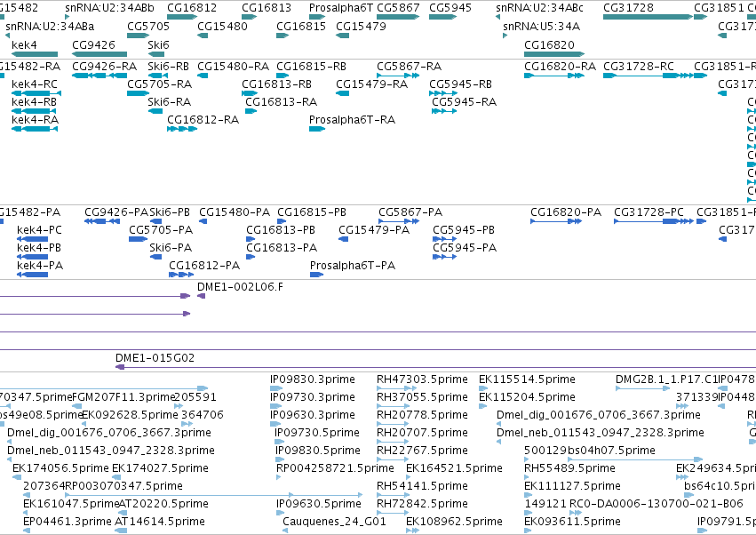Select the CG9426-PA protein feature
The height and width of the screenshot is (535, 756).
102,221
